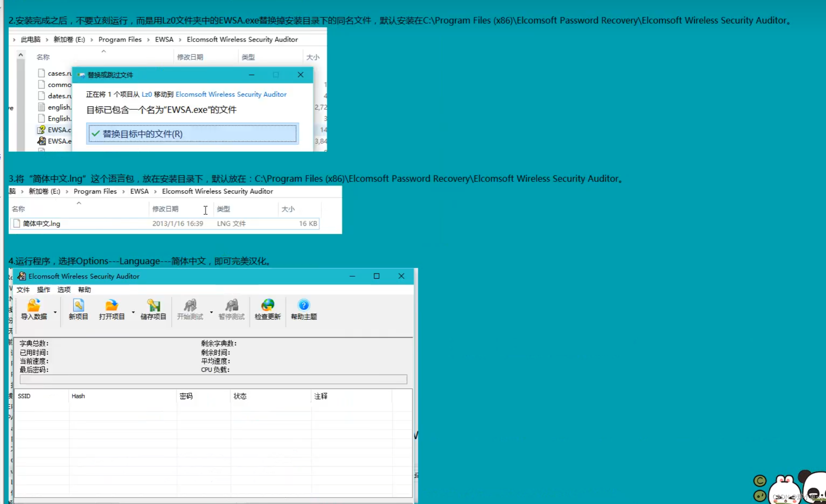Click Elcomsoft Wireless Security Auditor link in dialog
Image resolution: width=826 pixels, height=504 pixels.
(x=231, y=94)
